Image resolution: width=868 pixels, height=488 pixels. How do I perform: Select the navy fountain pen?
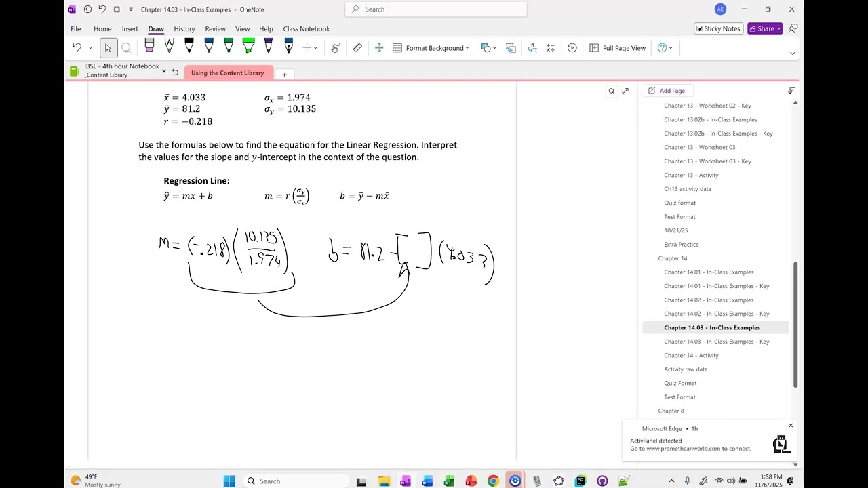tap(288, 47)
